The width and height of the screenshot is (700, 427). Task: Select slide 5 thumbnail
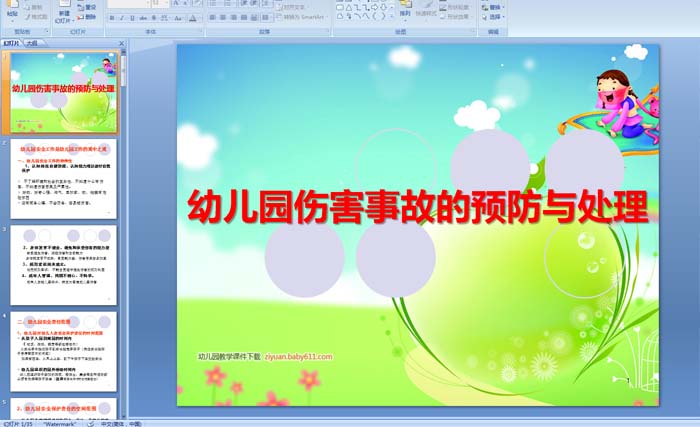click(64, 408)
